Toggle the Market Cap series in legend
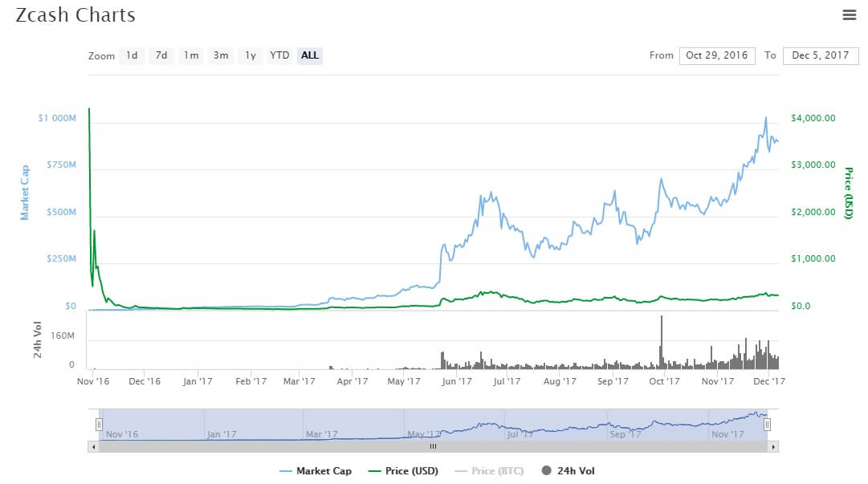The height and width of the screenshot is (484, 868). pos(316,470)
